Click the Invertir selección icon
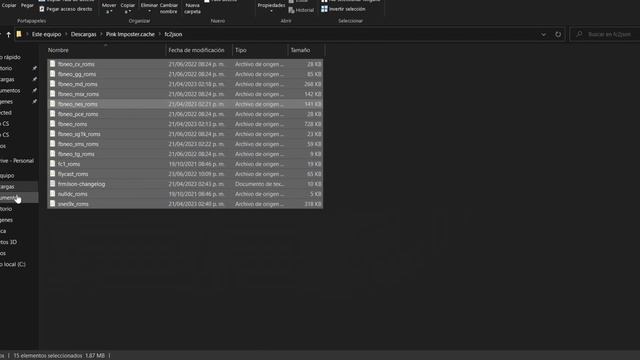The height and width of the screenshot is (360, 640). pyautogui.click(x=324, y=9)
